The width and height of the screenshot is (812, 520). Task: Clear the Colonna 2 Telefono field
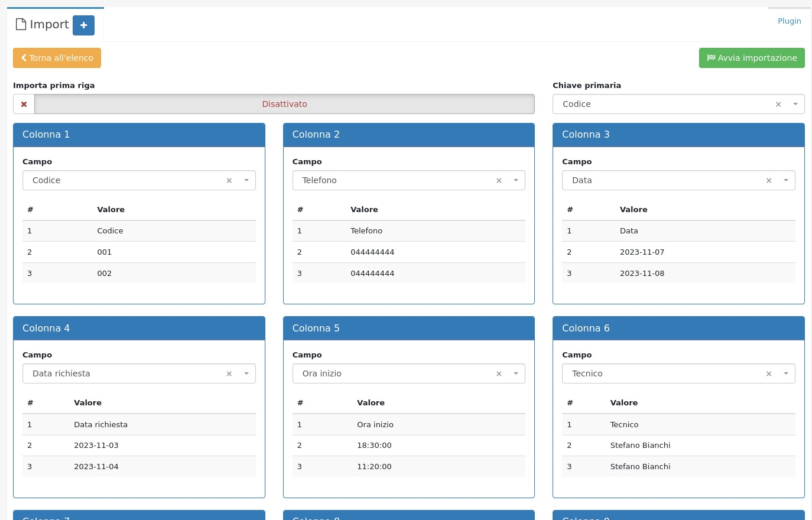[499, 181]
